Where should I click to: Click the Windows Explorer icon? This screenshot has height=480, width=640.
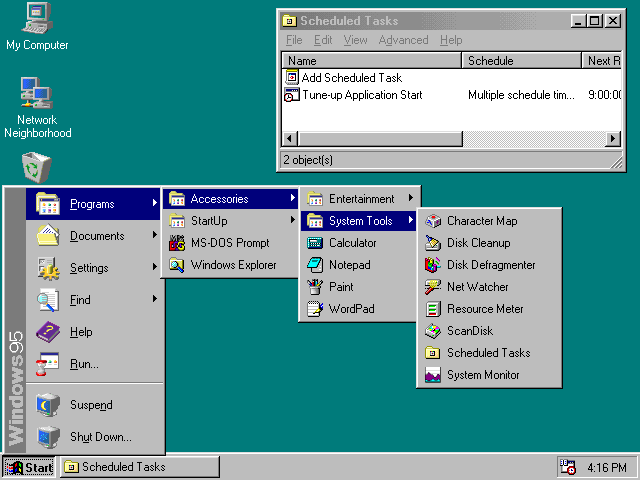pyautogui.click(x=177, y=265)
